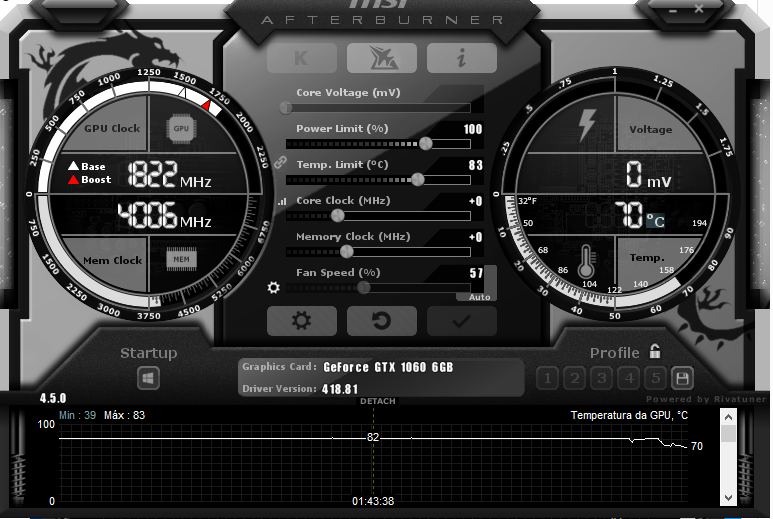Click the Memory Clock slider handle
The height and width of the screenshot is (519, 773).
(x=347, y=251)
